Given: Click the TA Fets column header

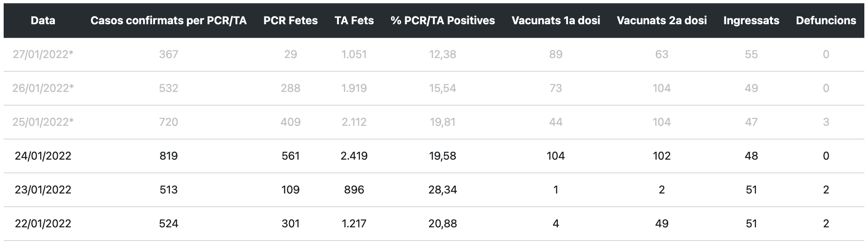Looking at the screenshot, I should click(x=354, y=21).
